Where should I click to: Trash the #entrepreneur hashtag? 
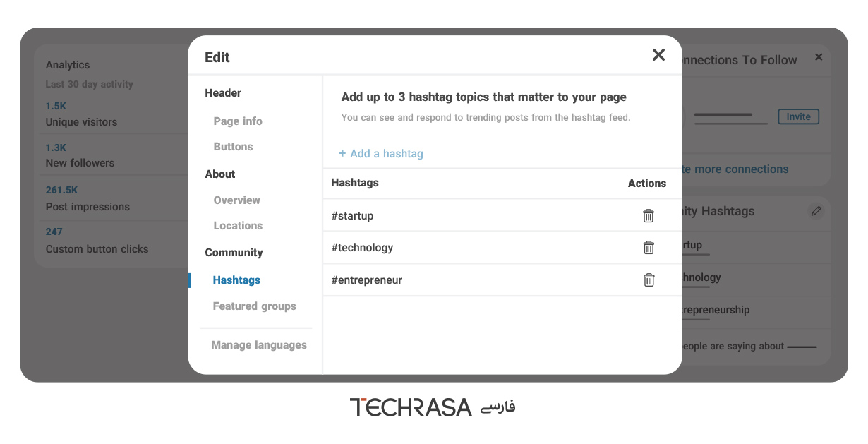click(x=649, y=280)
